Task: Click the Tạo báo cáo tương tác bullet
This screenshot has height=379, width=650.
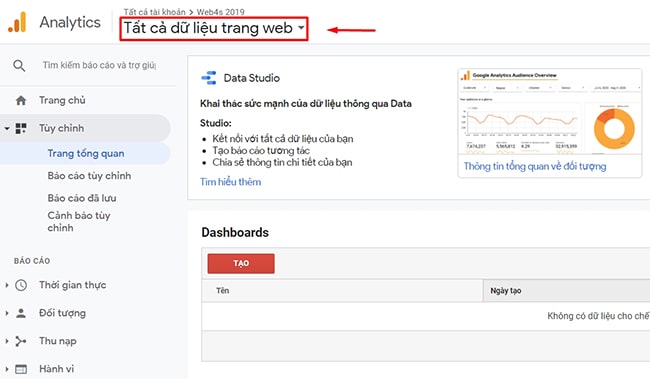Action: point(261,151)
